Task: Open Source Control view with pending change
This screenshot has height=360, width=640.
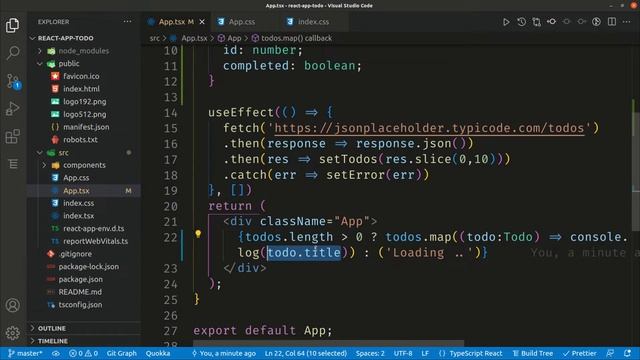Action: click(x=13, y=81)
